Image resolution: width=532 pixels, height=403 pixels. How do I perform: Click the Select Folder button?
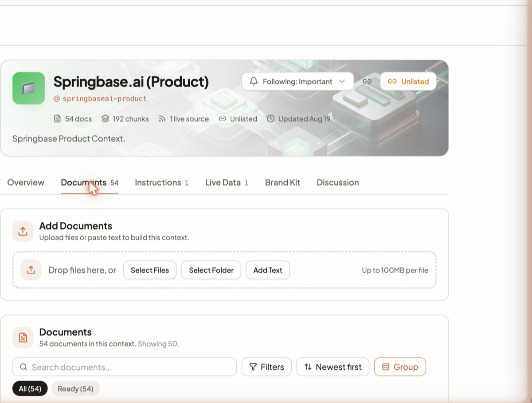(211, 270)
